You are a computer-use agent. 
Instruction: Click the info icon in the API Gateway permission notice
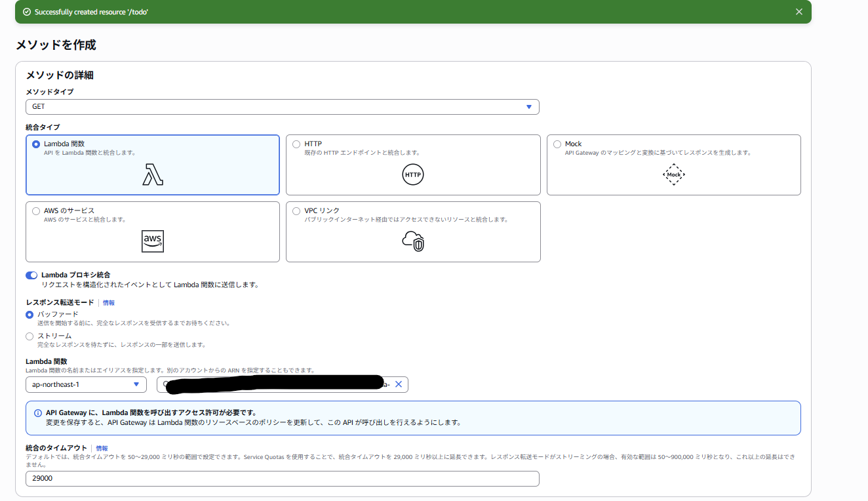pos(38,413)
